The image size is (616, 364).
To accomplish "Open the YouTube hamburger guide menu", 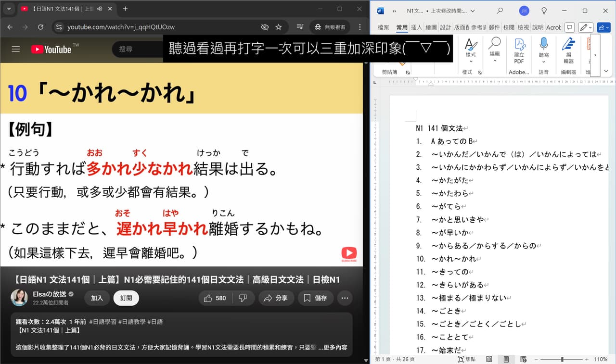I will pyautogui.click(x=16, y=49).
